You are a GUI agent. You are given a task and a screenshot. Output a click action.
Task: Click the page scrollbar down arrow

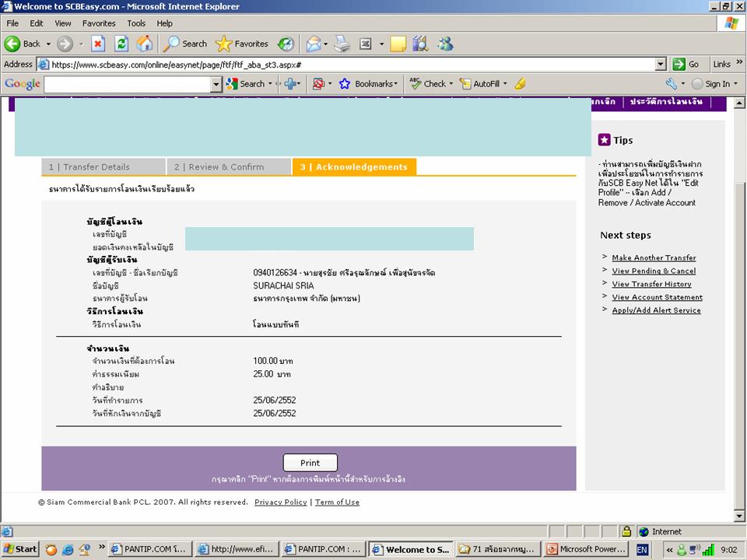739,516
